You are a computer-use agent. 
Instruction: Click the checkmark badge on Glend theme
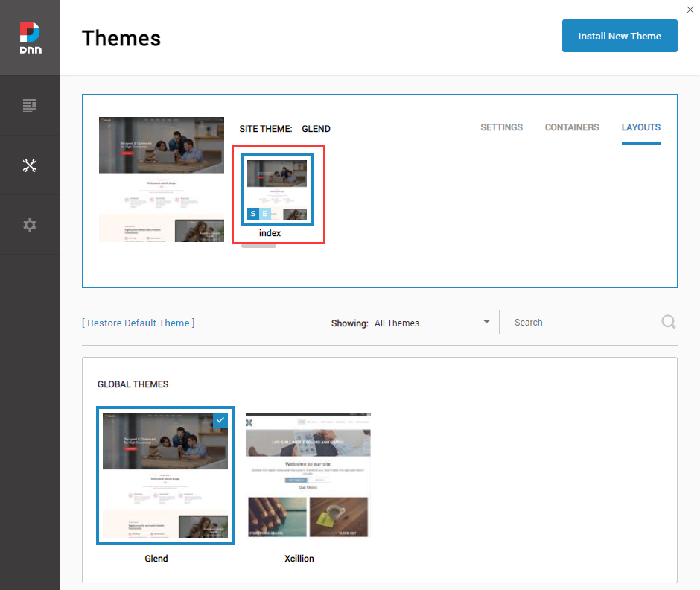click(220, 420)
